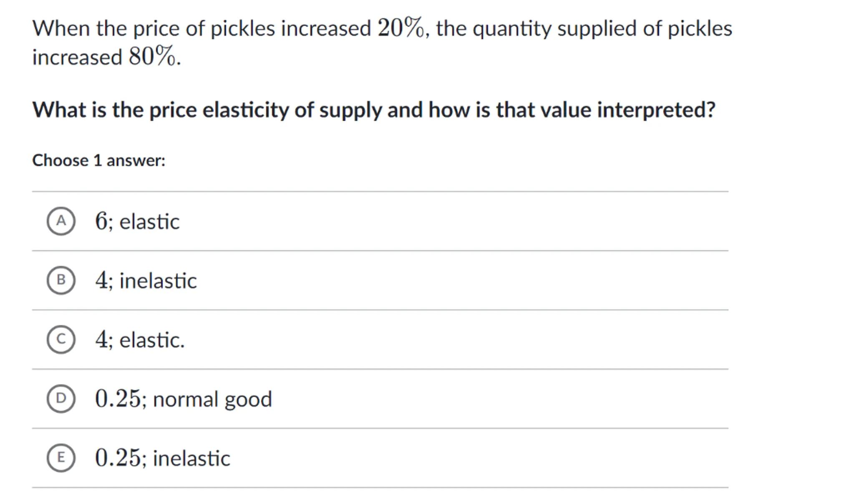Choose the circle labeled B
The height and width of the screenshot is (504, 854).
tap(61, 280)
